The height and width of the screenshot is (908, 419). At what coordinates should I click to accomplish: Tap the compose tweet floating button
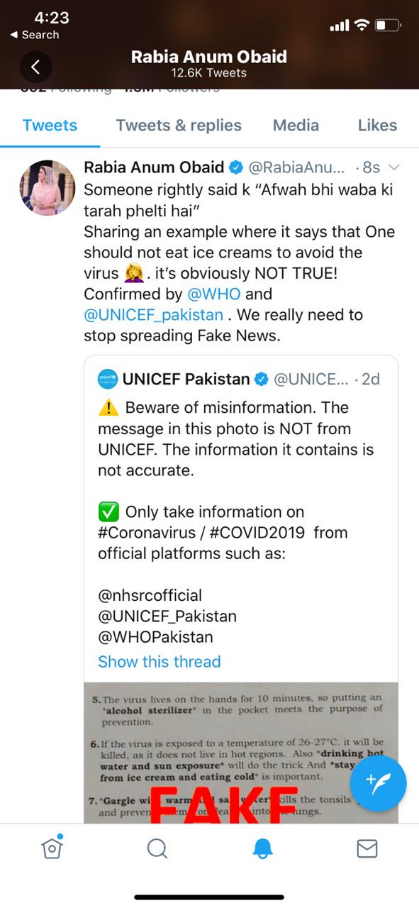[x=378, y=783]
